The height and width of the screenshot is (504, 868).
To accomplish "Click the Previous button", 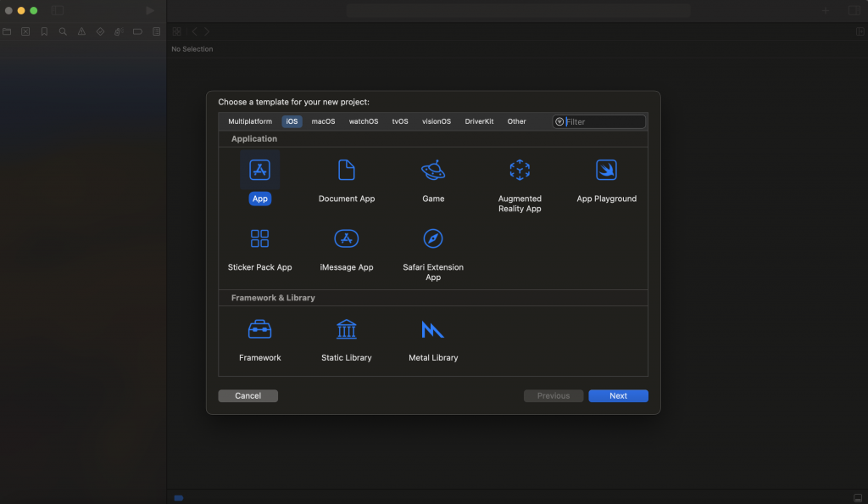I will tap(554, 395).
